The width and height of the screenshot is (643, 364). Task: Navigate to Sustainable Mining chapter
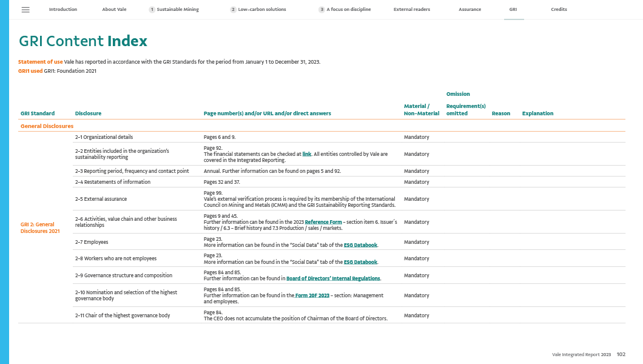click(178, 10)
